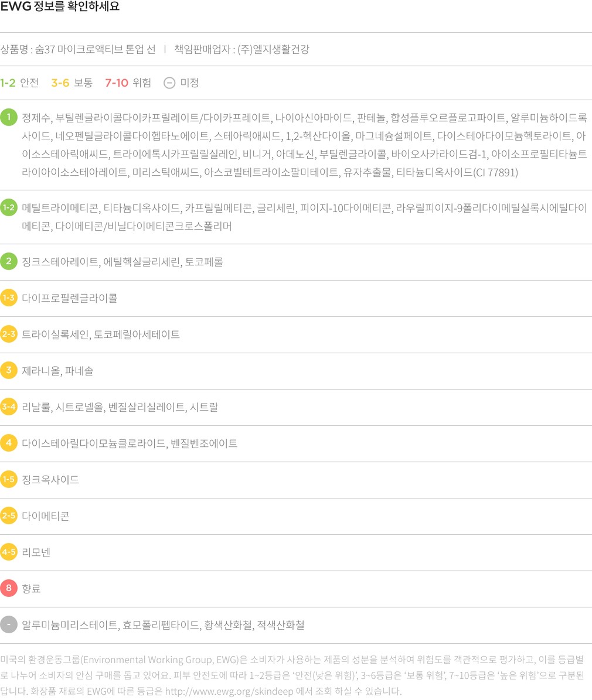
Task: Click the yellow grade 3 badge beside 제라니올
Action: pos(9,370)
